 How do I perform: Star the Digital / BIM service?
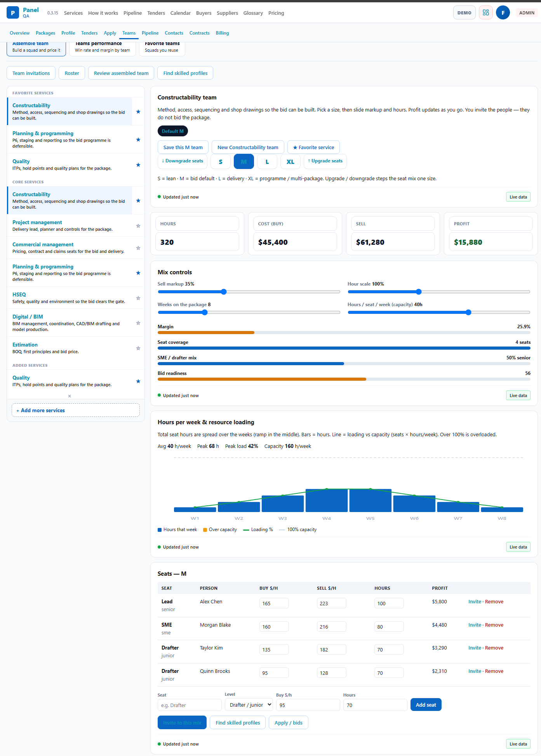pyautogui.click(x=138, y=323)
